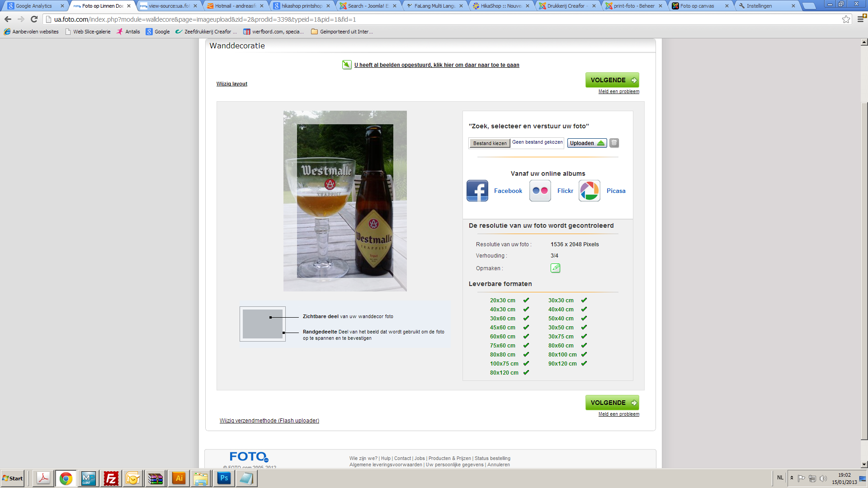This screenshot has width=868, height=488.
Task: Bookmark page with the star icon
Action: pyautogui.click(x=846, y=19)
